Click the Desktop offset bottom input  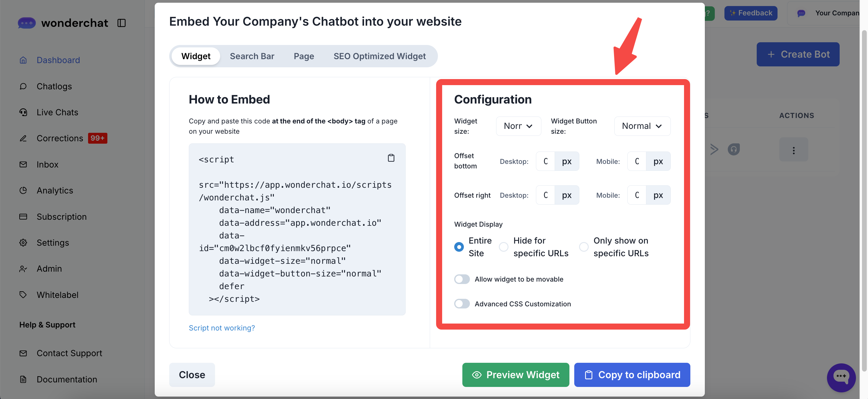[545, 161]
